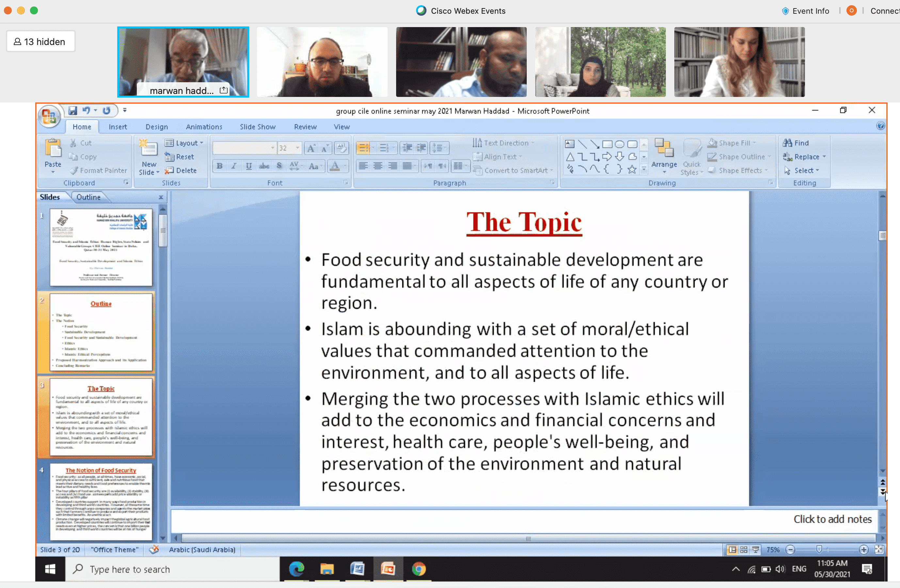Image resolution: width=900 pixels, height=588 pixels.
Task: Click the Redo/Repeat icon
Action: tap(107, 110)
